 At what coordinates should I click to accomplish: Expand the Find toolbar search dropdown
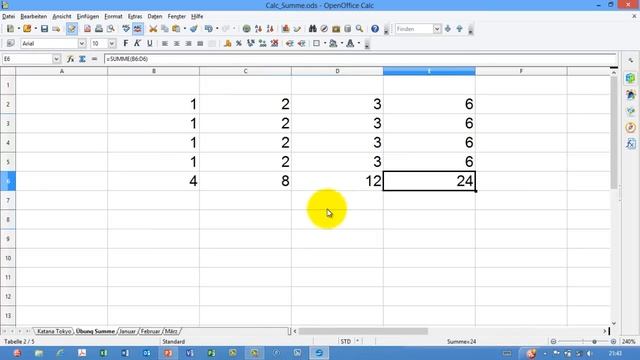point(437,29)
